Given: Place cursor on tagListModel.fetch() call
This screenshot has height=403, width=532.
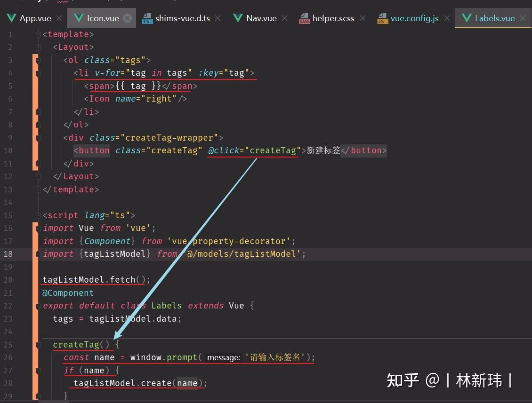Looking at the screenshot, I should 94,280.
